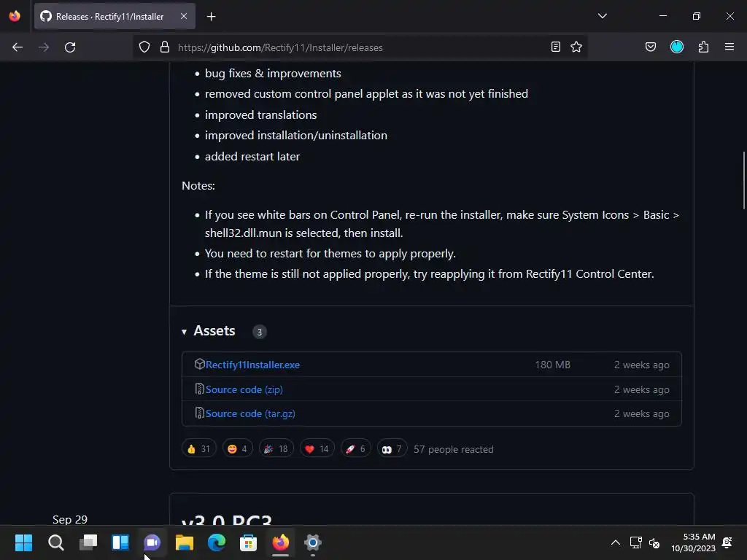The width and height of the screenshot is (747, 560).
Task: Download Source code (tar.gz)
Action: point(250,414)
